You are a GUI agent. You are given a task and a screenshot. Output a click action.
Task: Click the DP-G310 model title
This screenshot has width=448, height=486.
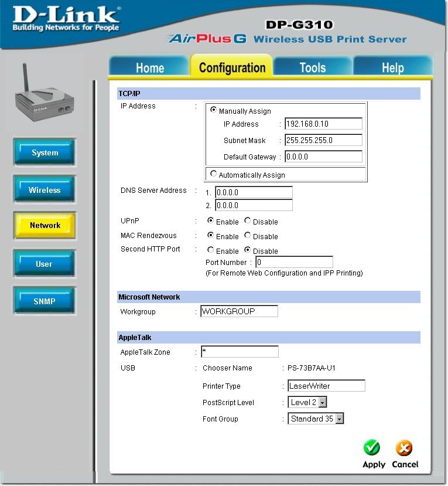(299, 25)
